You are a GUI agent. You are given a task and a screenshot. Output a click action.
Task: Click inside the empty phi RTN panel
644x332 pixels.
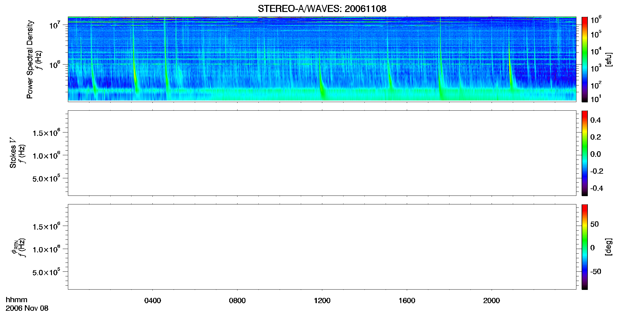(x=322, y=247)
